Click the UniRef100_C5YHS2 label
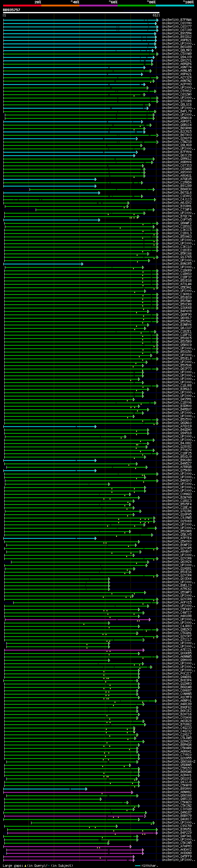Viewport: 197px width, 868px height. 177,91
